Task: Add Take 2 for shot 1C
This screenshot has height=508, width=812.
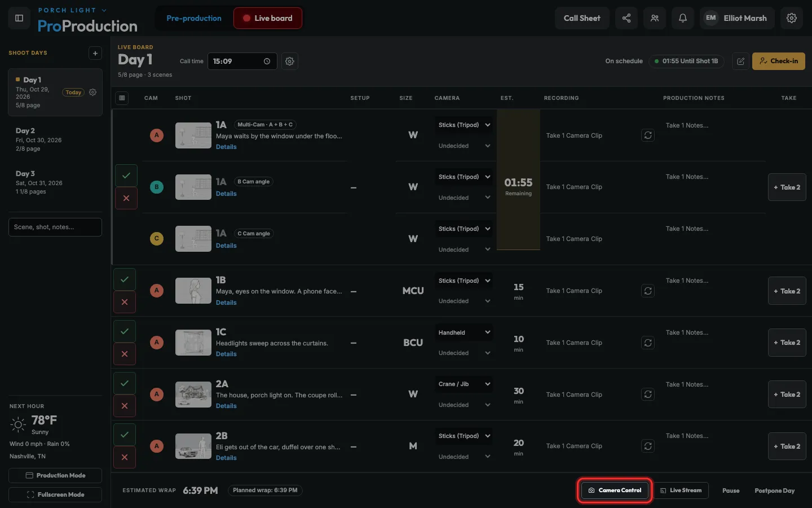Action: (x=787, y=343)
